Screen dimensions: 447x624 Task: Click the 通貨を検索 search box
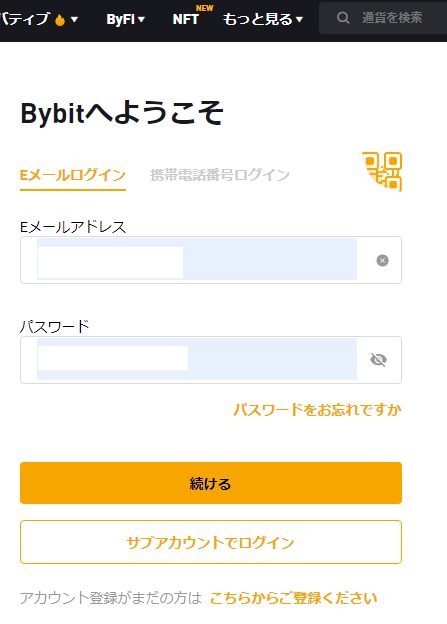click(383, 18)
